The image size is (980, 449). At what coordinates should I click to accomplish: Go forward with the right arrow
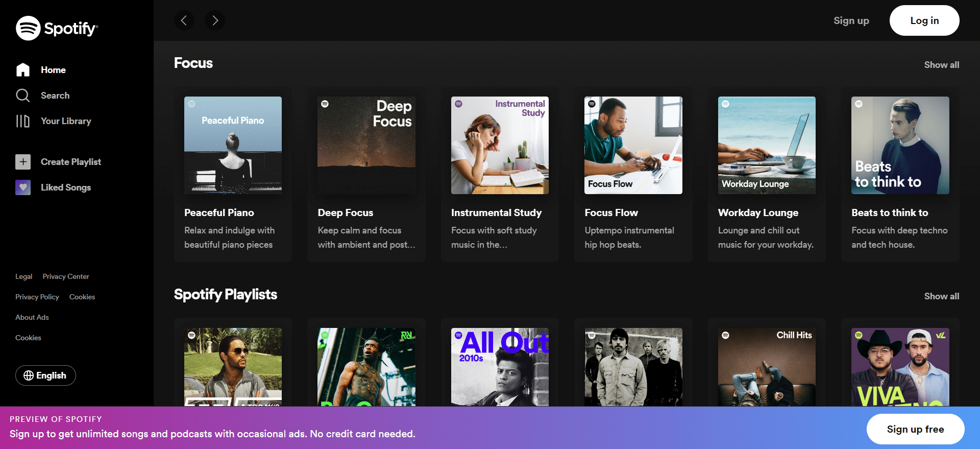click(215, 20)
